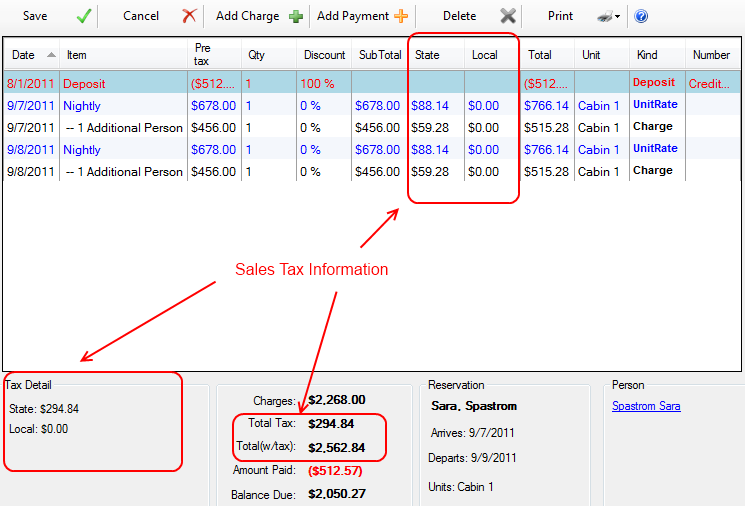Click the red Deposit item cell
Image resolution: width=745 pixels, height=506 pixels.
[x=84, y=84]
